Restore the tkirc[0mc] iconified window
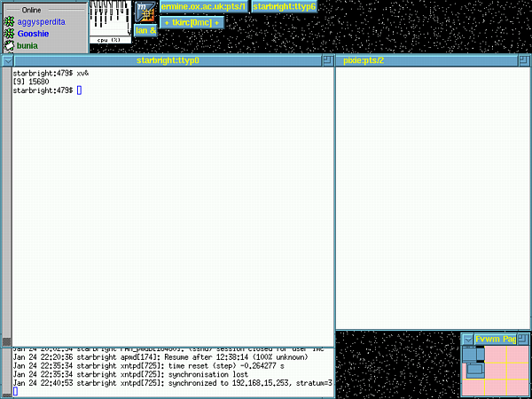 (192, 22)
